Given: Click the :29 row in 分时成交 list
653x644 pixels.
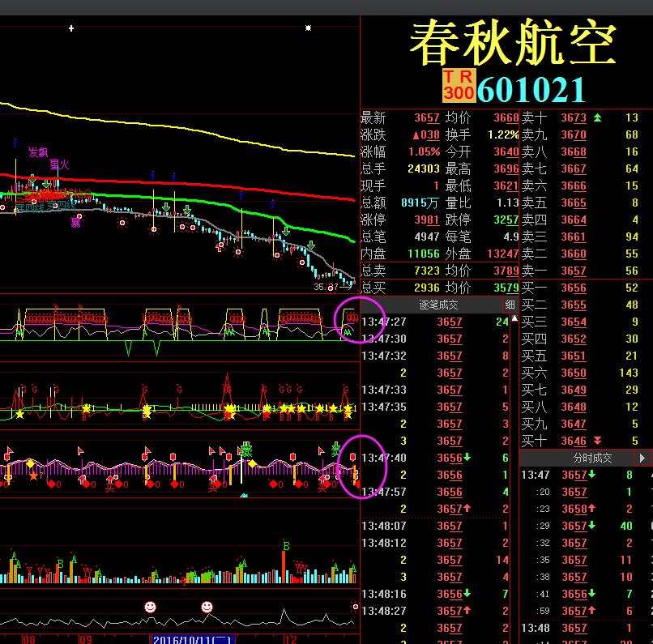Looking at the screenshot, I should tap(587, 526).
